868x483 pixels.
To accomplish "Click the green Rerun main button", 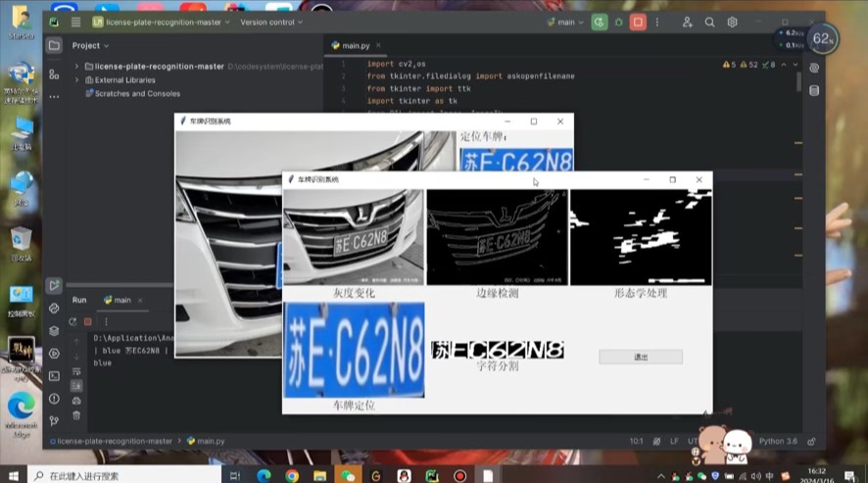I will click(599, 23).
